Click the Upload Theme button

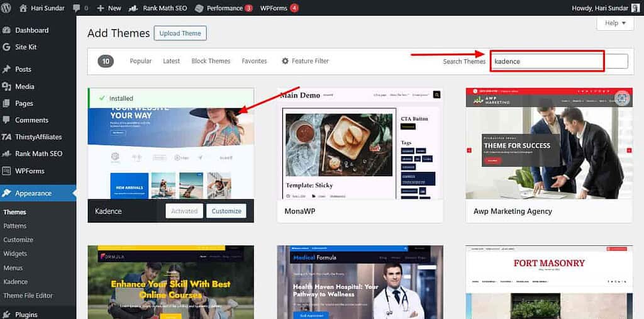point(181,33)
